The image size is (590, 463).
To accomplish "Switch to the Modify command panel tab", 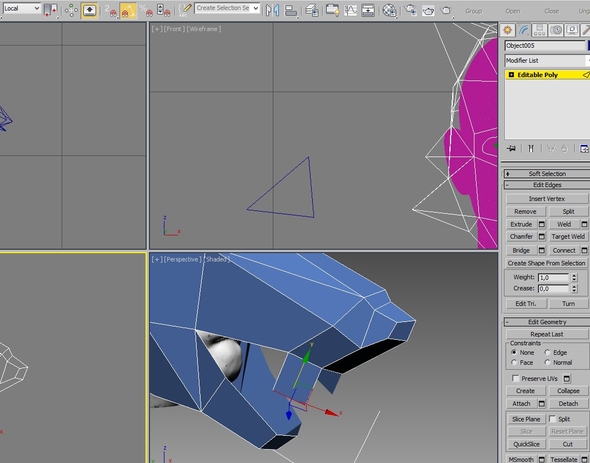I will tap(523, 30).
